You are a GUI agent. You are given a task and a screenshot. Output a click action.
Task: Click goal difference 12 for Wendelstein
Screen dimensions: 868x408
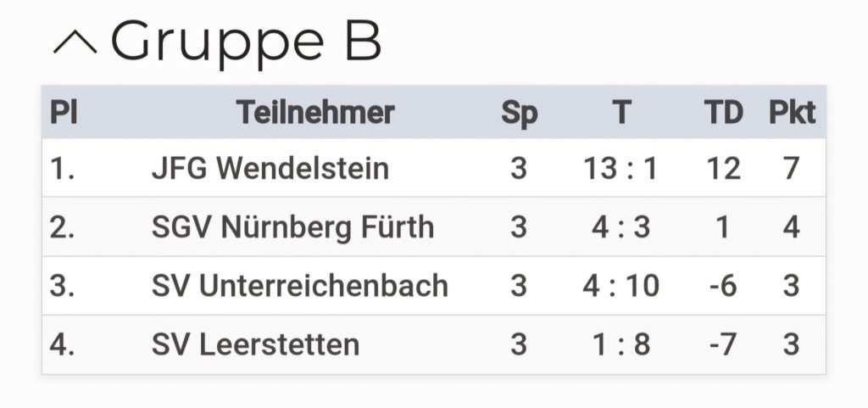723,169
